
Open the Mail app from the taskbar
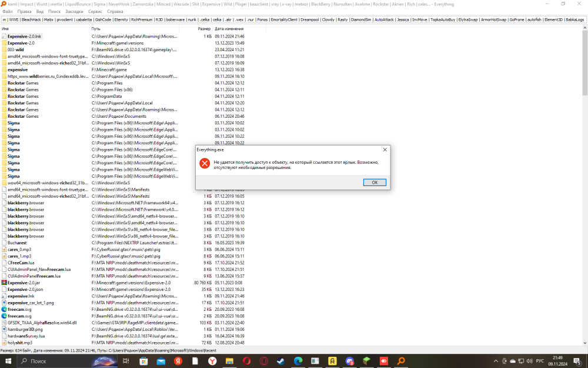(161, 361)
